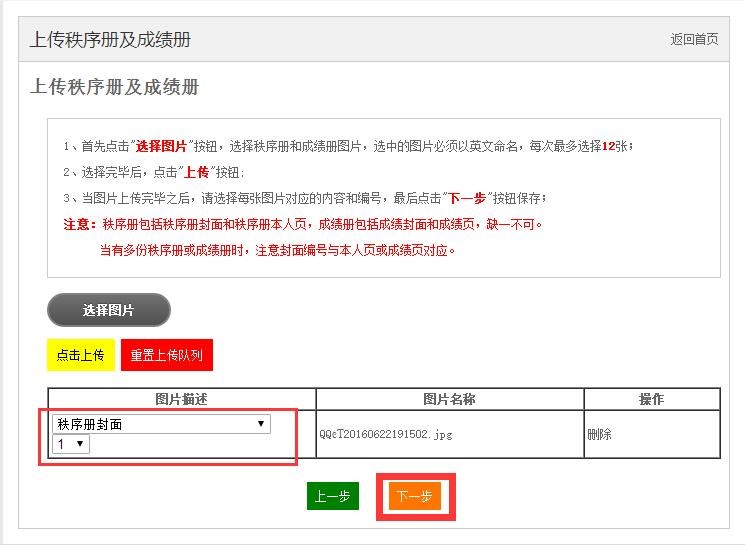
Task: Click 删除 in the 操作 column
Action: pyautogui.click(x=599, y=435)
